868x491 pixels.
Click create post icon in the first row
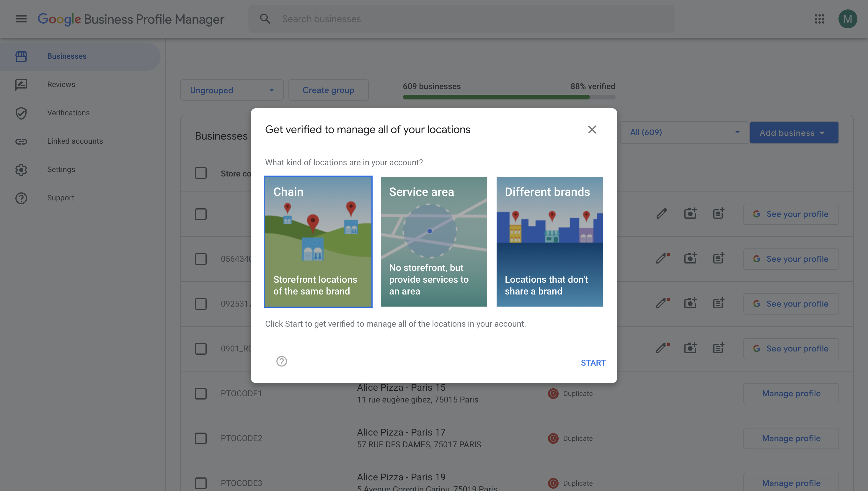(x=719, y=213)
